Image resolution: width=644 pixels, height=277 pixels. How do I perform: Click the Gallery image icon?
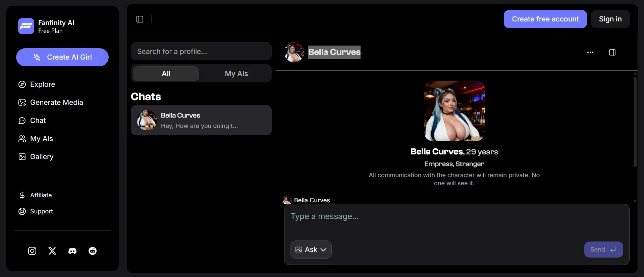pyautogui.click(x=22, y=157)
